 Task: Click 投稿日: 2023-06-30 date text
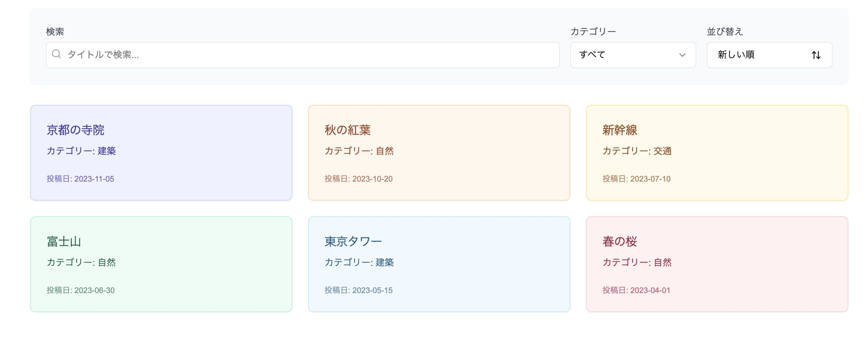click(81, 290)
